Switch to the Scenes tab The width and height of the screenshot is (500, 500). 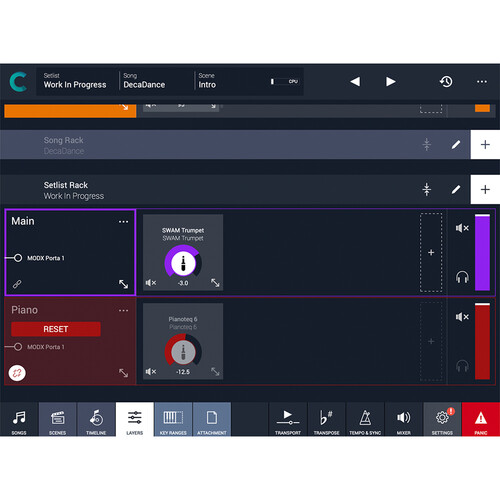58,419
